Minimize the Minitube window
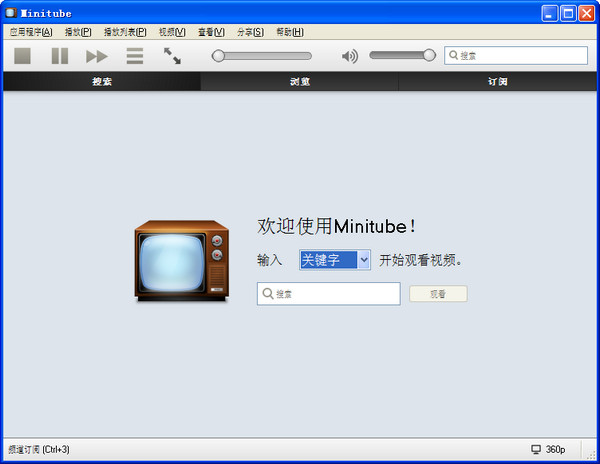The width and height of the screenshot is (600, 464). (x=550, y=14)
